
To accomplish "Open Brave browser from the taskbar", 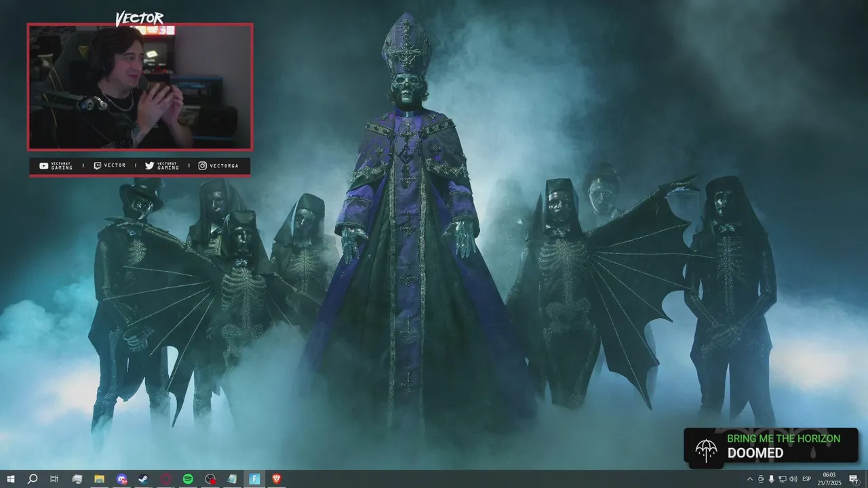I will pyautogui.click(x=276, y=479).
